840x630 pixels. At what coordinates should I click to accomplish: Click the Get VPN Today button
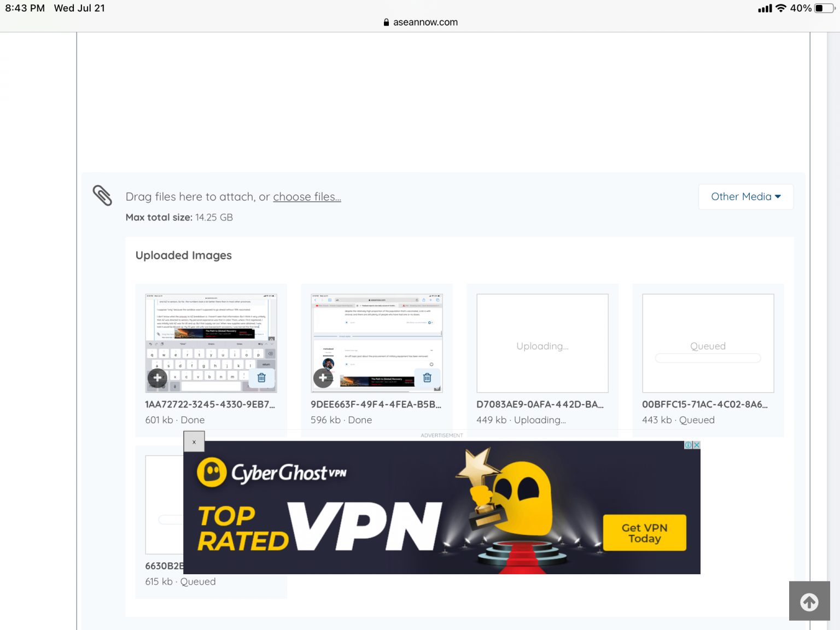click(644, 533)
